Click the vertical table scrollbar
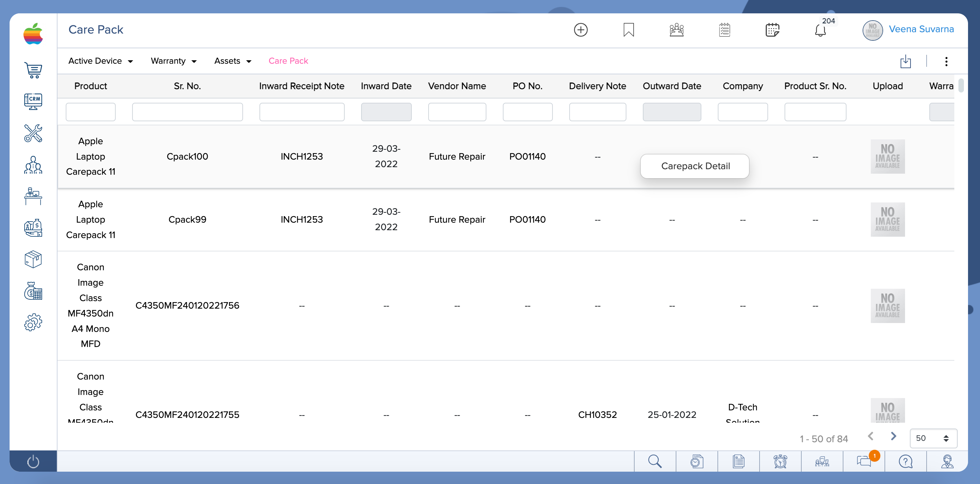Image resolution: width=980 pixels, height=484 pixels. tap(960, 86)
